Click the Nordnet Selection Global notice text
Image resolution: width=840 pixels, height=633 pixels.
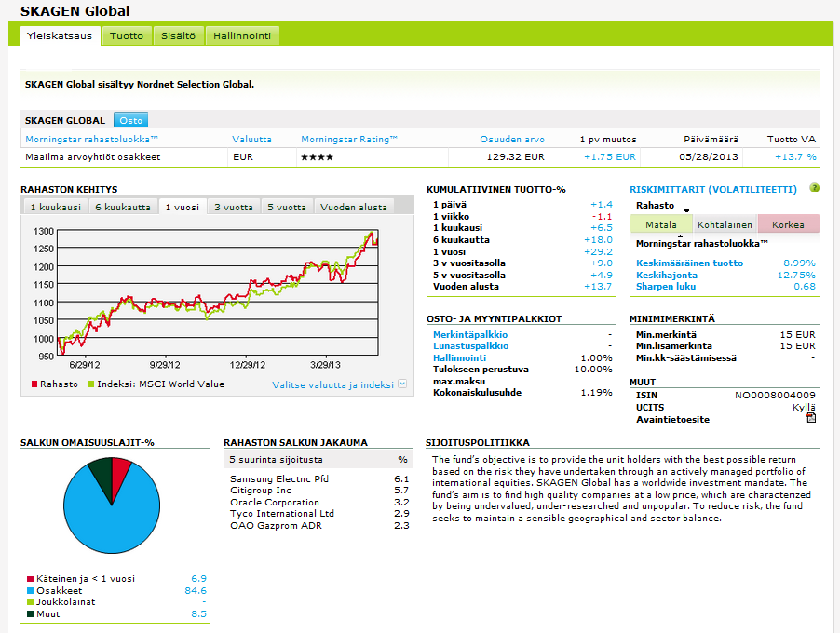point(140,84)
